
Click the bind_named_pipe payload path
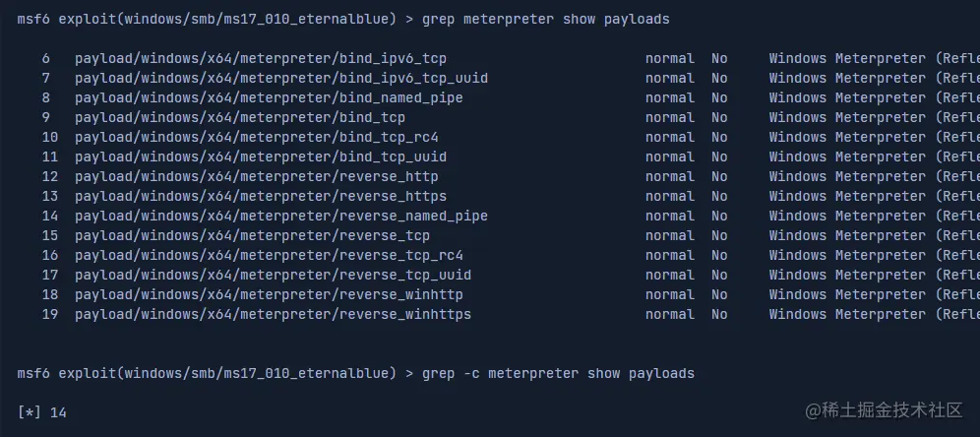(269, 97)
